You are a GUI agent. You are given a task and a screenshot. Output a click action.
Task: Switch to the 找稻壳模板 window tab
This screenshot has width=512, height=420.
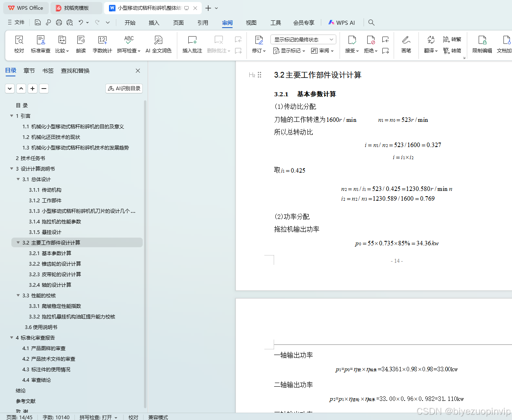point(76,8)
